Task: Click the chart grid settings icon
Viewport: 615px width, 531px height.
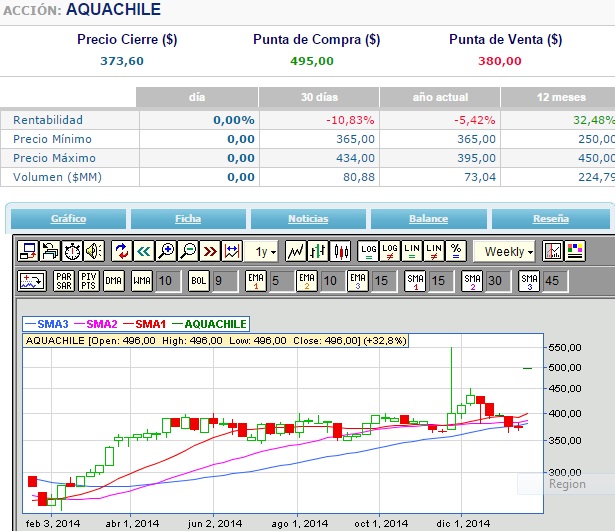Action: pos(553,251)
